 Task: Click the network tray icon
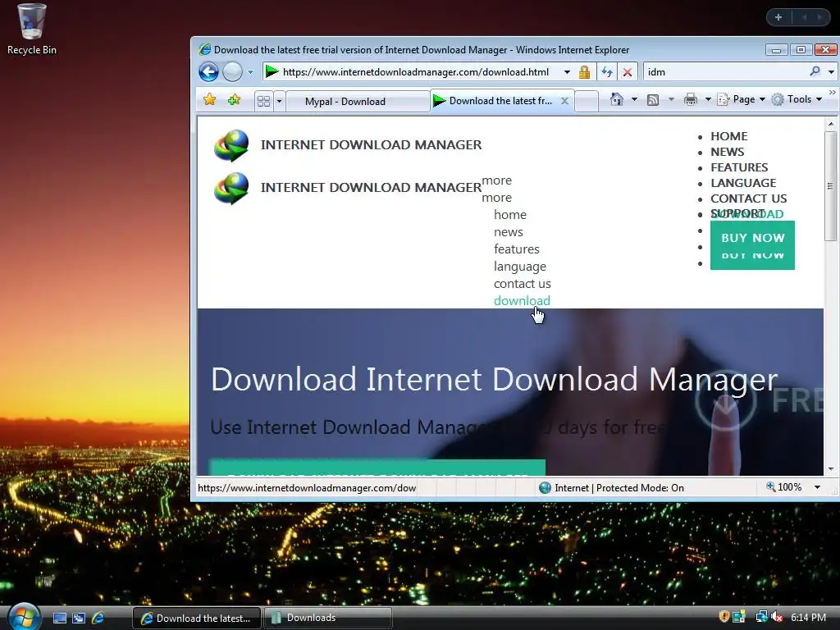[761, 617]
